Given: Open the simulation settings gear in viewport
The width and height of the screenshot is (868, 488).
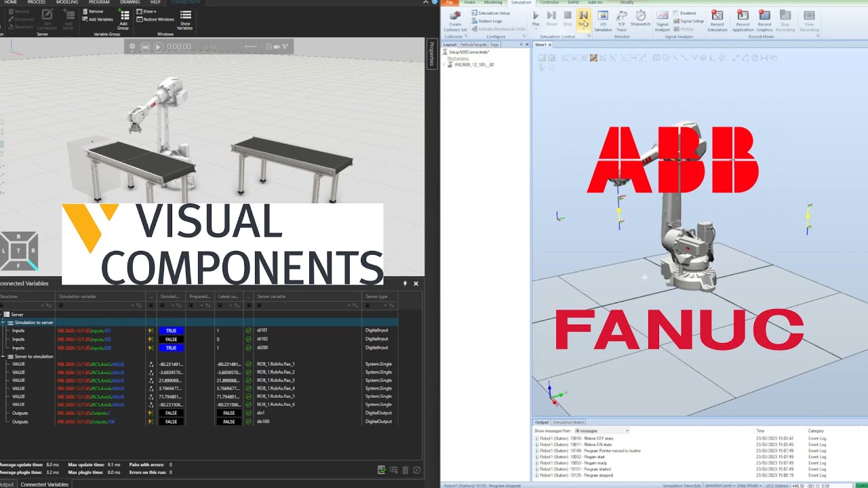Looking at the screenshot, I should pos(132,47).
